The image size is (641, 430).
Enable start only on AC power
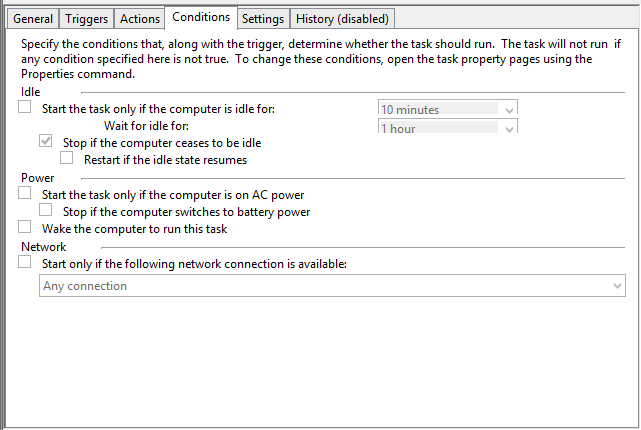pos(25,194)
